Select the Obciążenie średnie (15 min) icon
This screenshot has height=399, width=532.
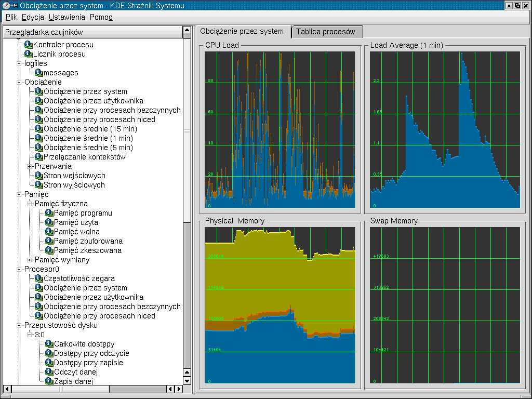[x=38, y=129]
